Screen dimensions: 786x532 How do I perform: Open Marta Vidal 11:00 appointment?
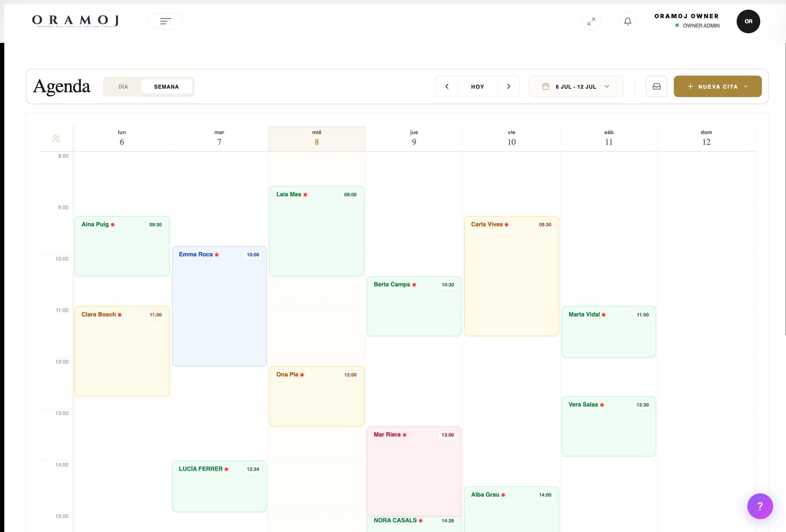click(x=609, y=332)
